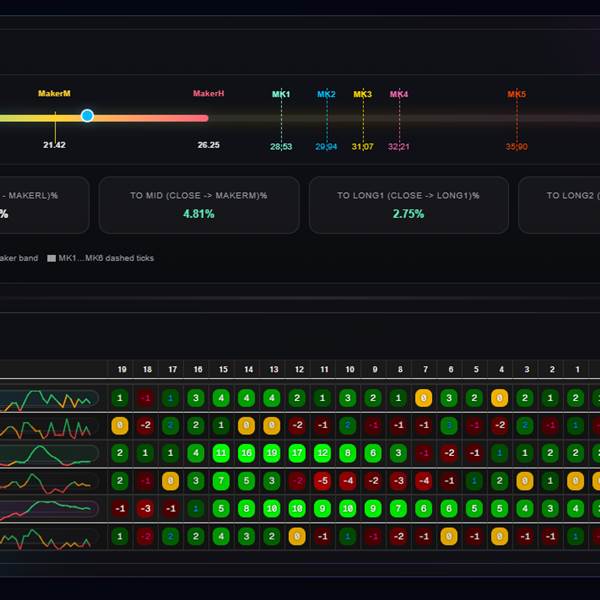Select the MK2 dashed marker label
600x600 pixels.
pos(326,94)
